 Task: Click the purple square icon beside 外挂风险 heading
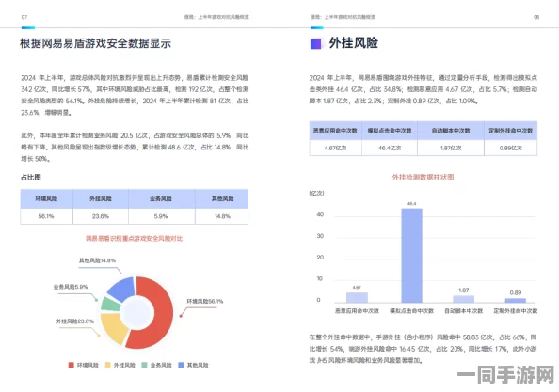(315, 44)
